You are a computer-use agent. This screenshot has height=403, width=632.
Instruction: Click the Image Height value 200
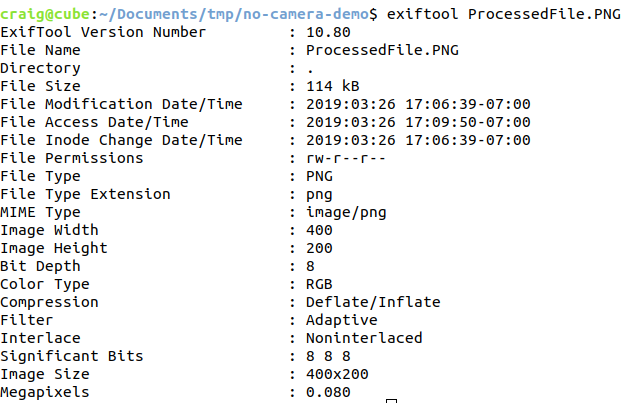(319, 248)
